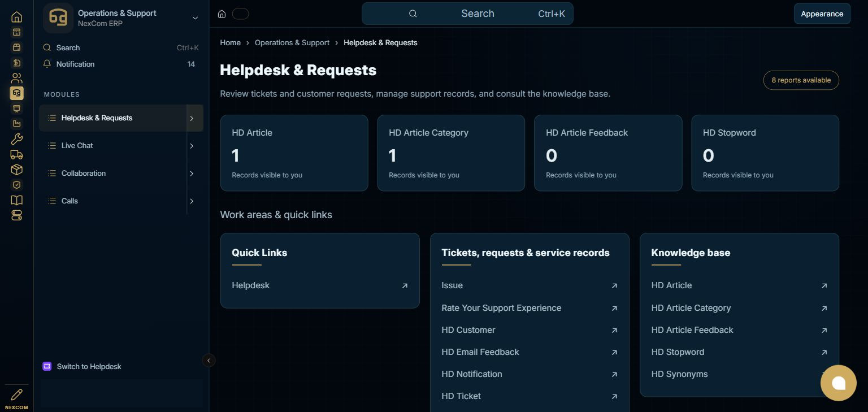This screenshot has width=868, height=412.
Task: Collapse the sidebar with the round arrow button
Action: click(x=209, y=360)
